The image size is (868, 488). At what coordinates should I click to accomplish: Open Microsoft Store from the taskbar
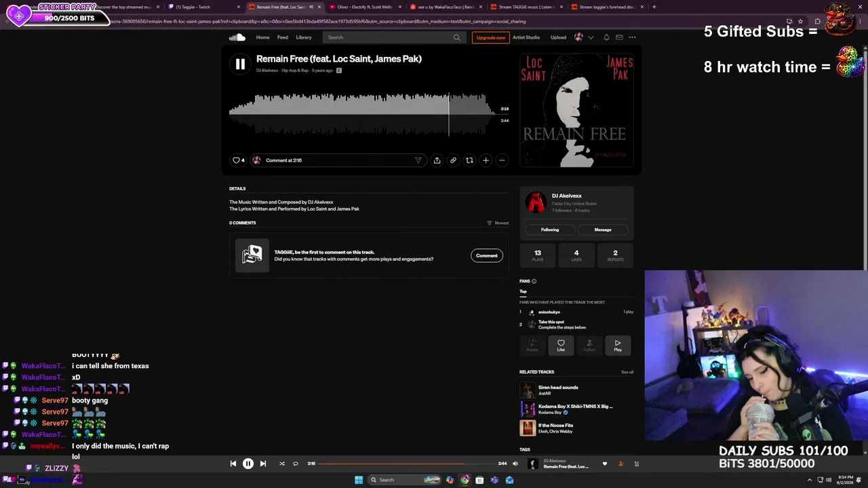click(x=479, y=480)
